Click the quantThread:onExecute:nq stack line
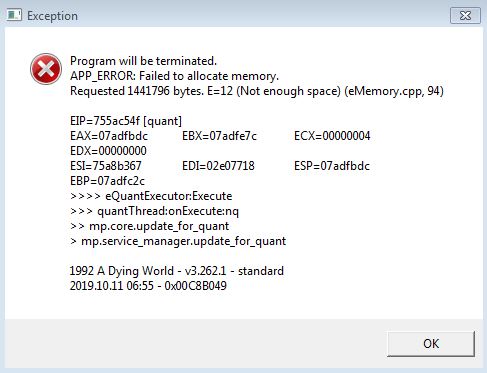Screen dimensions: 487x373 154,211
